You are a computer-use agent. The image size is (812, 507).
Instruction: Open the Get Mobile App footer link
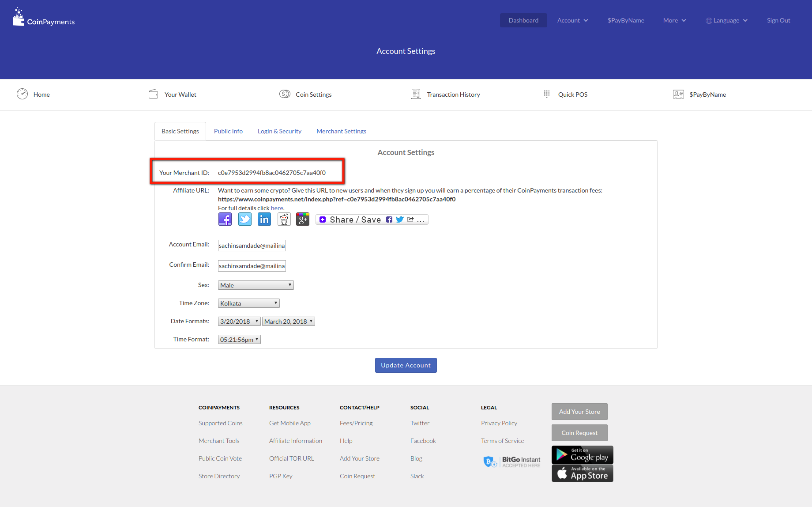click(290, 423)
